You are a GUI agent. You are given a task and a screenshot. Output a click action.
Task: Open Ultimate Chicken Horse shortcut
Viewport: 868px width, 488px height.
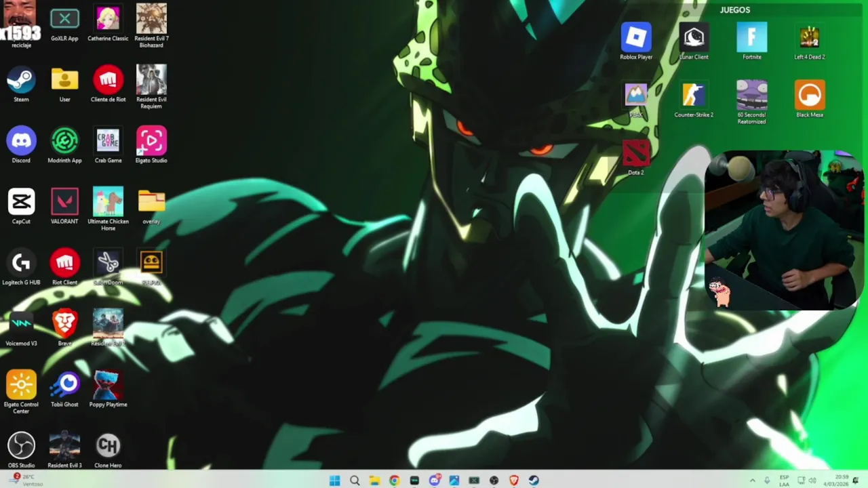pyautogui.click(x=108, y=209)
